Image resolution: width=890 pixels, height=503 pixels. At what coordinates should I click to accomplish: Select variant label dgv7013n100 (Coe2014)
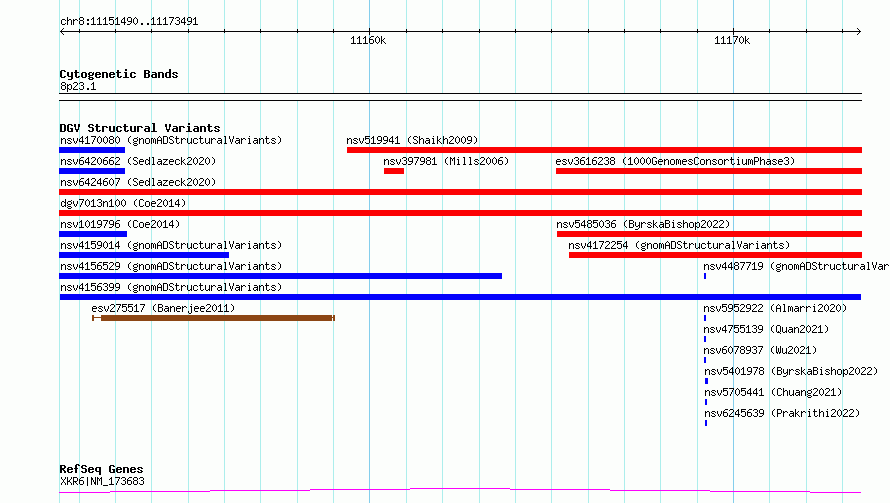(123, 203)
